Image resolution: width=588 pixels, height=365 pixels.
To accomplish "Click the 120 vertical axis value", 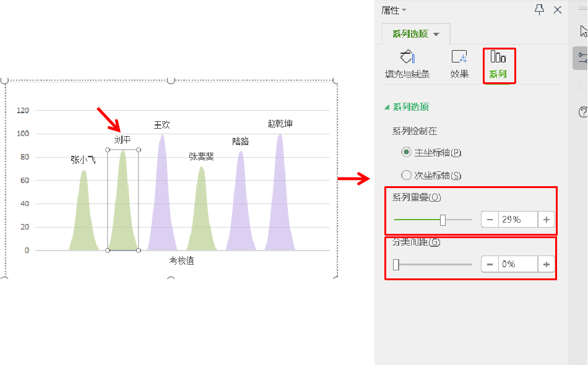I will 23,111.
